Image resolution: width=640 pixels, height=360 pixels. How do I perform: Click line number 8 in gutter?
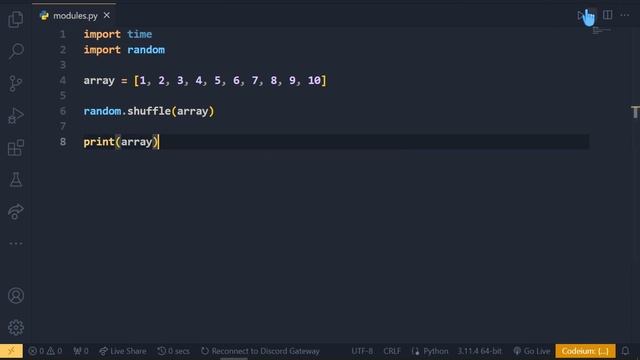(62, 142)
